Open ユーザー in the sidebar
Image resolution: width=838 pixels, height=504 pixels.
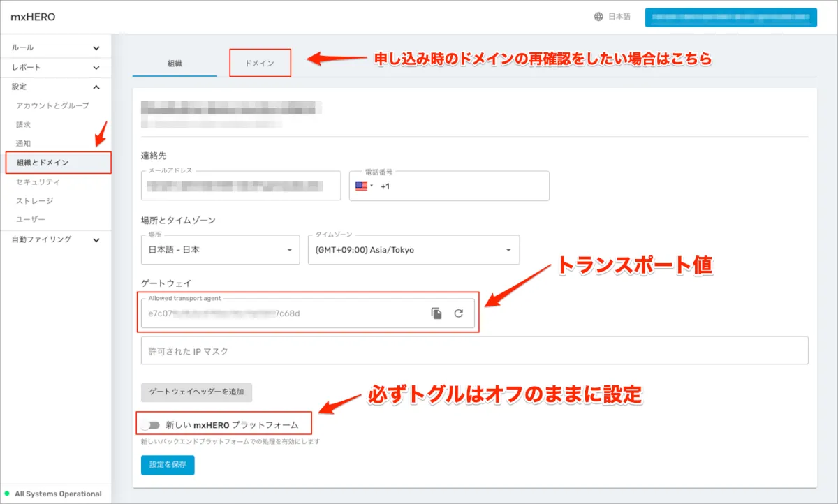[x=31, y=220]
